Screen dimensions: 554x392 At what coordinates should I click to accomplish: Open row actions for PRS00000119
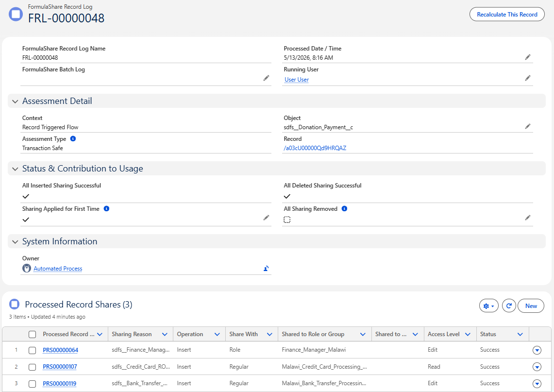tap(537, 384)
